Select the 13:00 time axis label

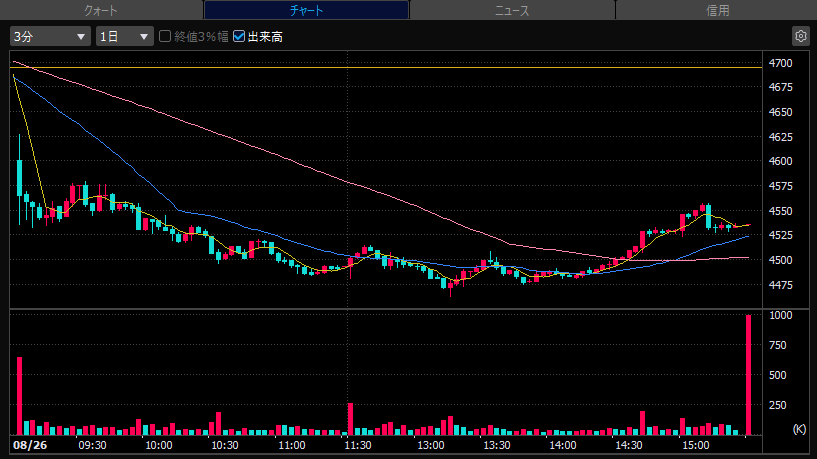click(x=431, y=445)
